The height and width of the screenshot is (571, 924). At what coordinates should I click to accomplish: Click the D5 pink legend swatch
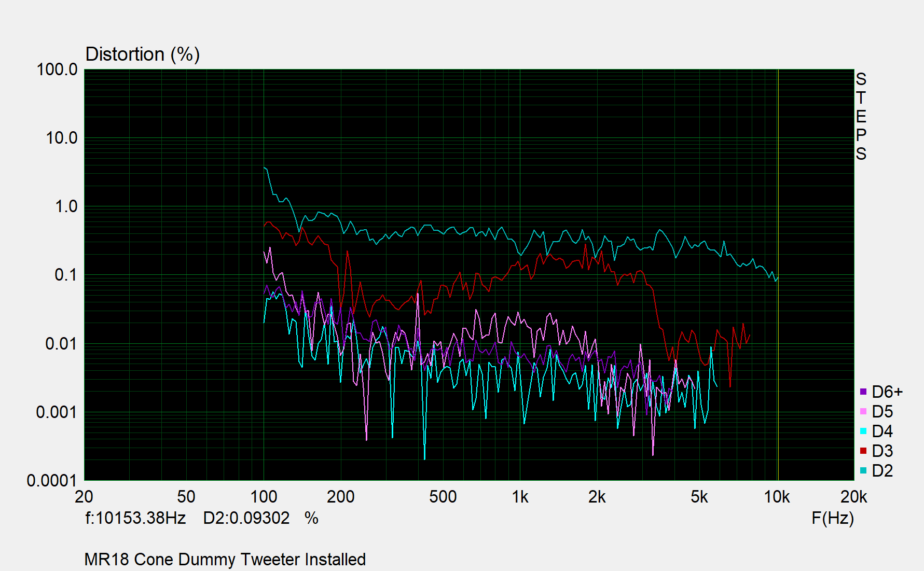pos(863,411)
